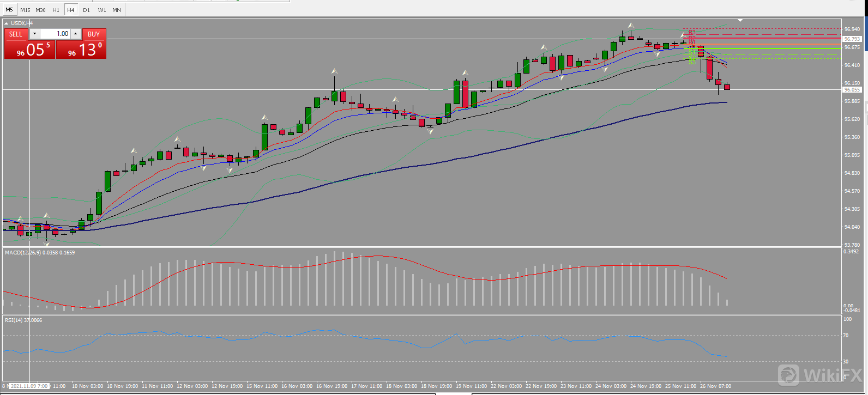Click the chart shift triangle marker at top

click(740, 20)
